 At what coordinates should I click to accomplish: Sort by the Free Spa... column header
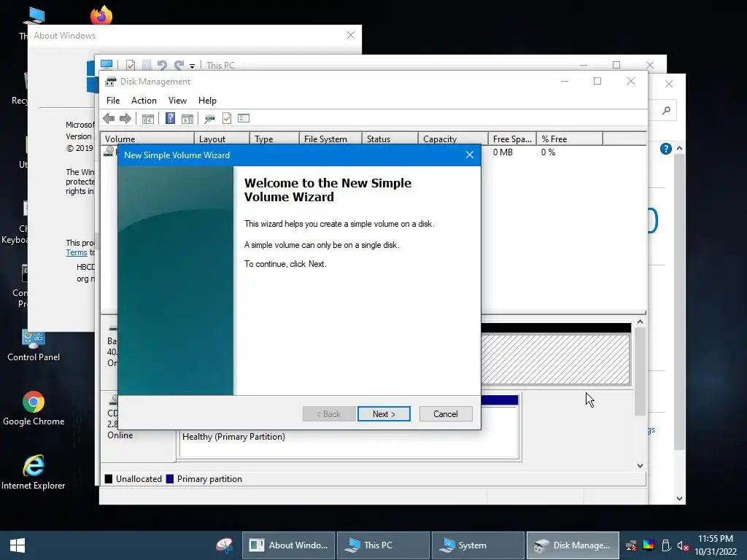(x=512, y=139)
